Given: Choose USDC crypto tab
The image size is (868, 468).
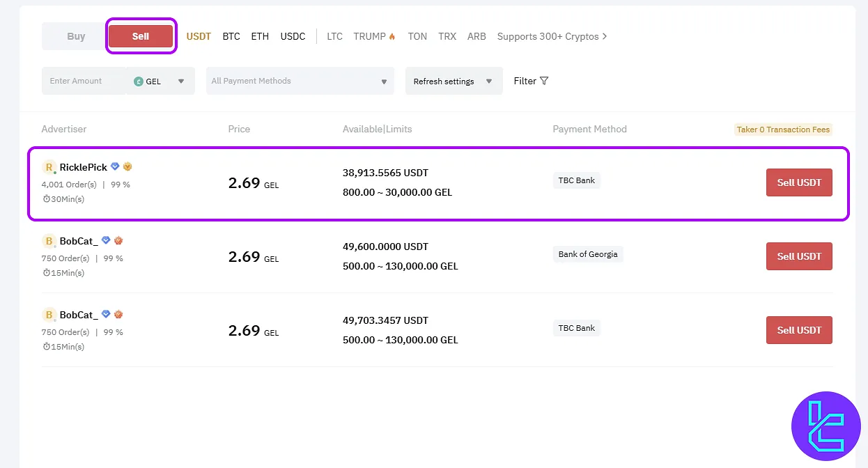Looking at the screenshot, I should [x=293, y=36].
